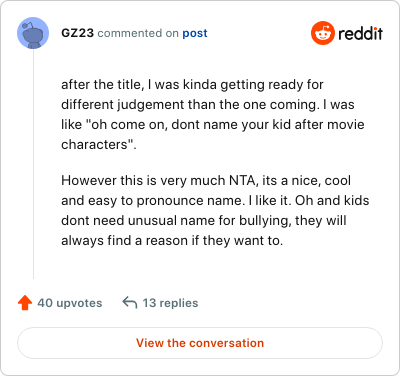The height and width of the screenshot is (376, 400).
Task: Click the "View the conversation" button
Action: 200,343
